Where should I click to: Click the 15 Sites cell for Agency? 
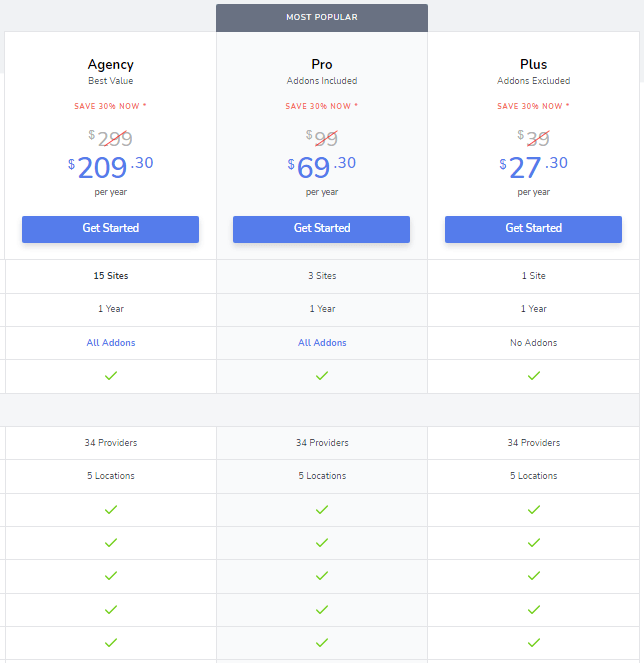click(110, 276)
